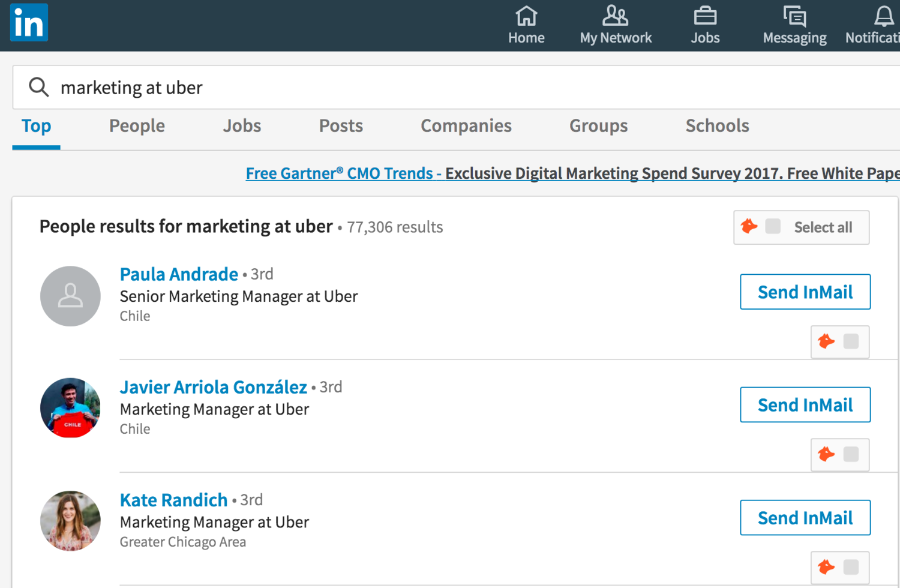Check the box for Kate Randich
Screen dimensions: 900x588
(x=851, y=567)
